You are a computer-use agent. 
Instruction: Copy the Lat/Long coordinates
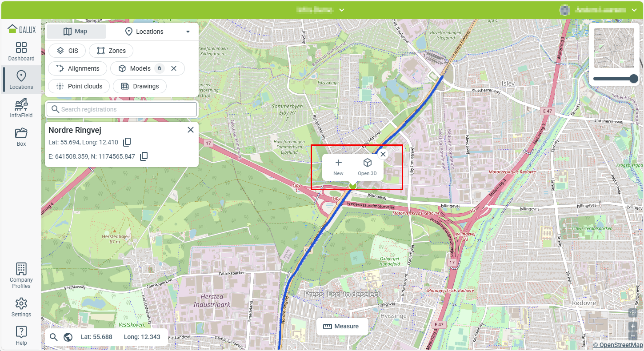point(127,142)
